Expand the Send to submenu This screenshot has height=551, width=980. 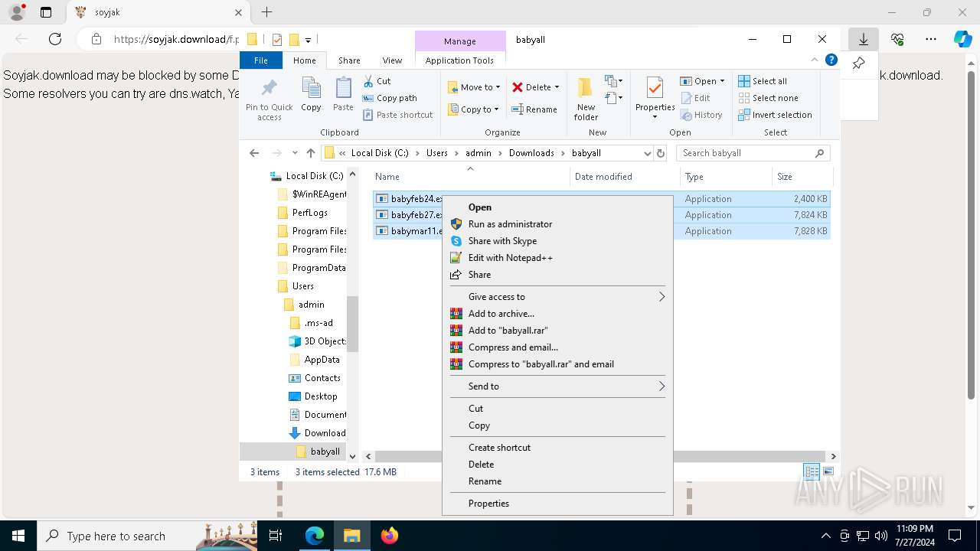tap(557, 386)
